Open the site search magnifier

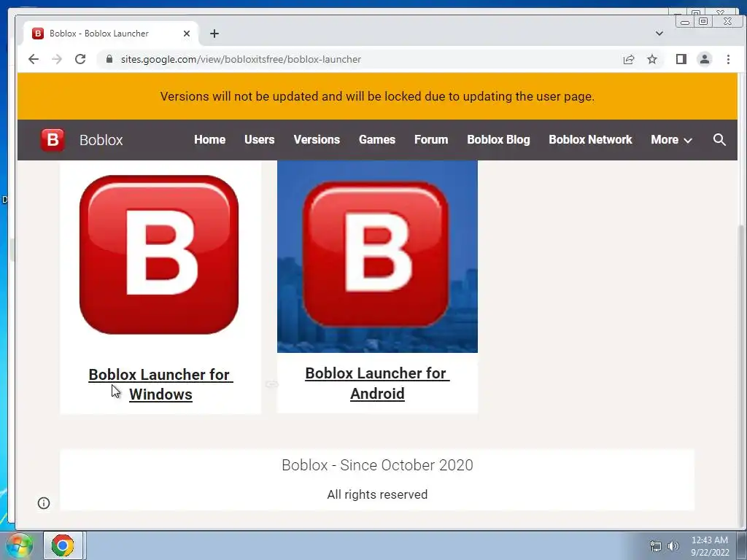pyautogui.click(x=719, y=139)
